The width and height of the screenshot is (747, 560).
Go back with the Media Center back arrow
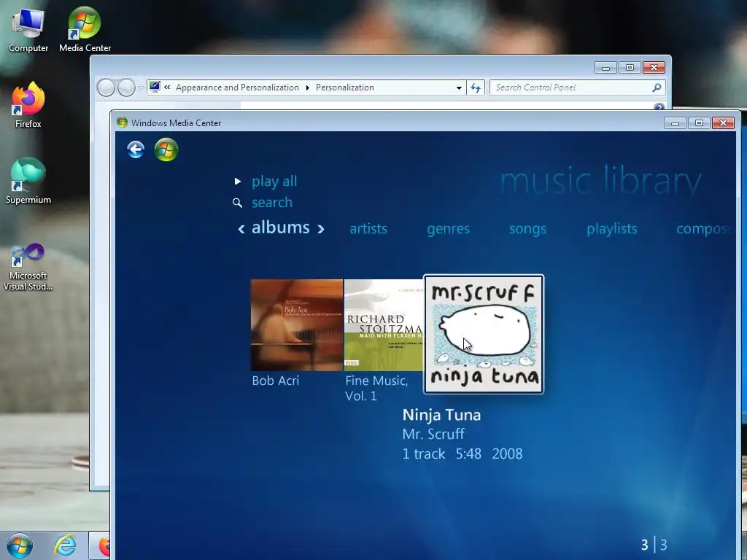coord(136,149)
